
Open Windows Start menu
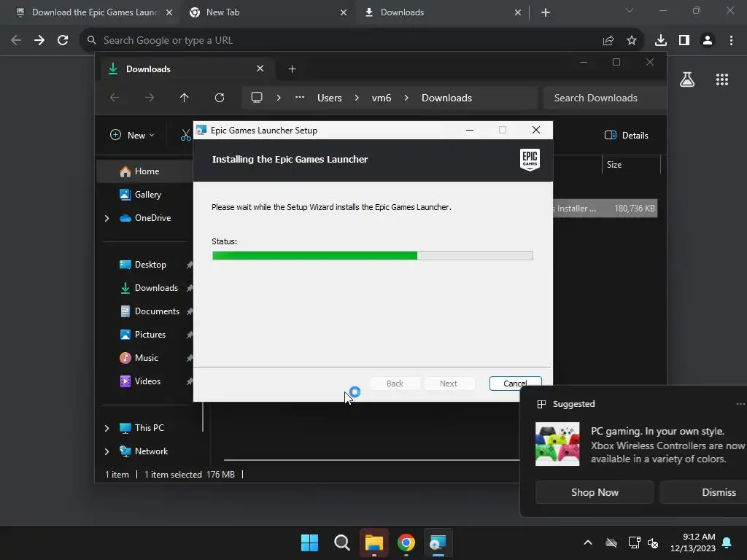coord(309,542)
